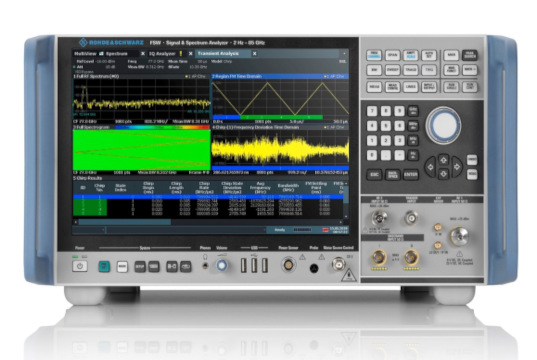
Task: Open the tab overflow dropdown arrow
Action: [344, 54]
